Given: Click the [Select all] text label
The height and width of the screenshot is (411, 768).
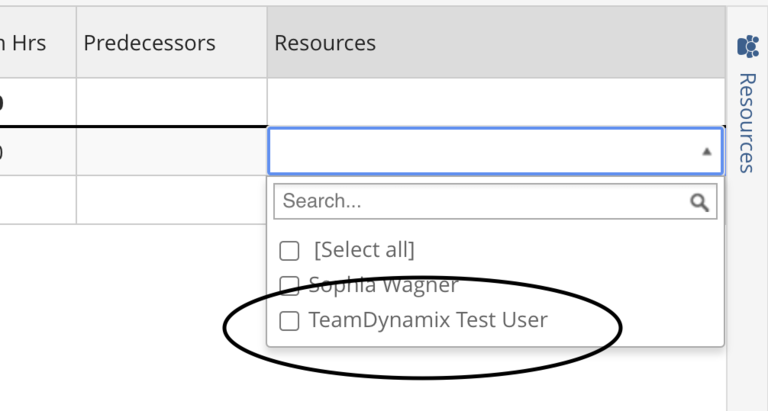Looking at the screenshot, I should [364, 250].
